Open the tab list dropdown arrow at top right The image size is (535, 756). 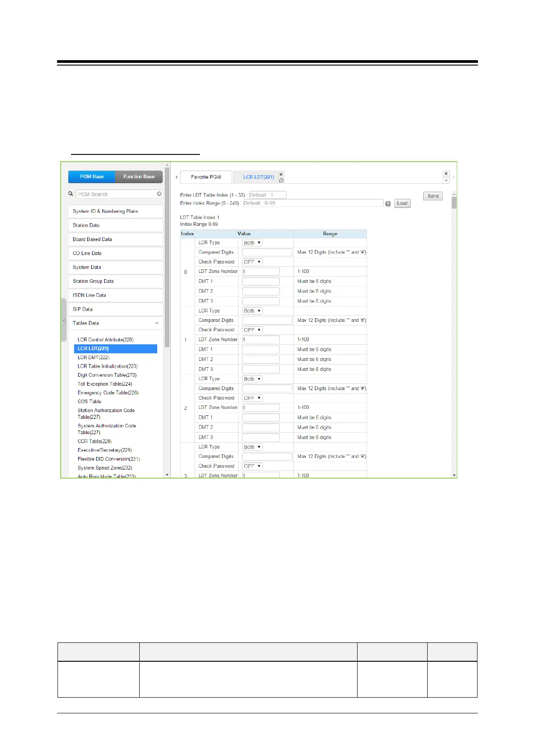point(446,180)
